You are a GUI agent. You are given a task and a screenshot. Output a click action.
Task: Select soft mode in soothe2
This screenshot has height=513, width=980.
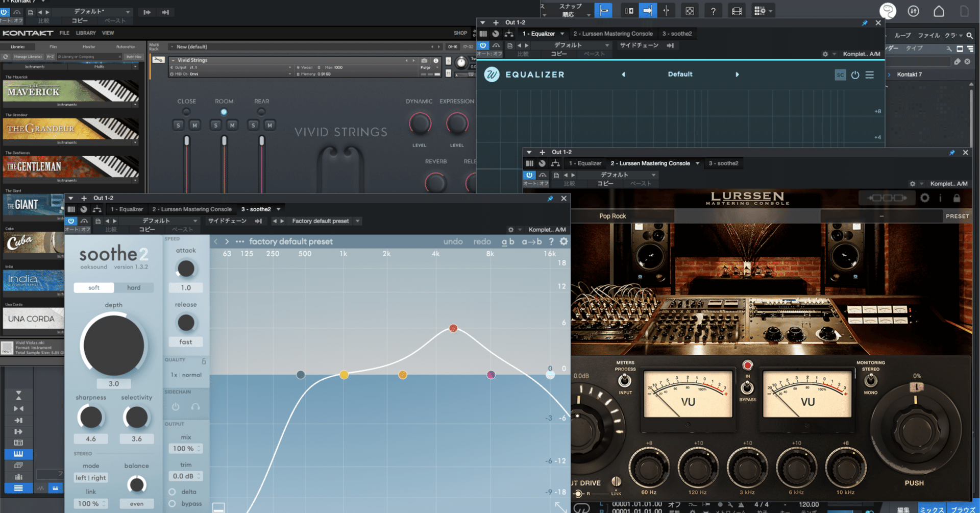94,288
